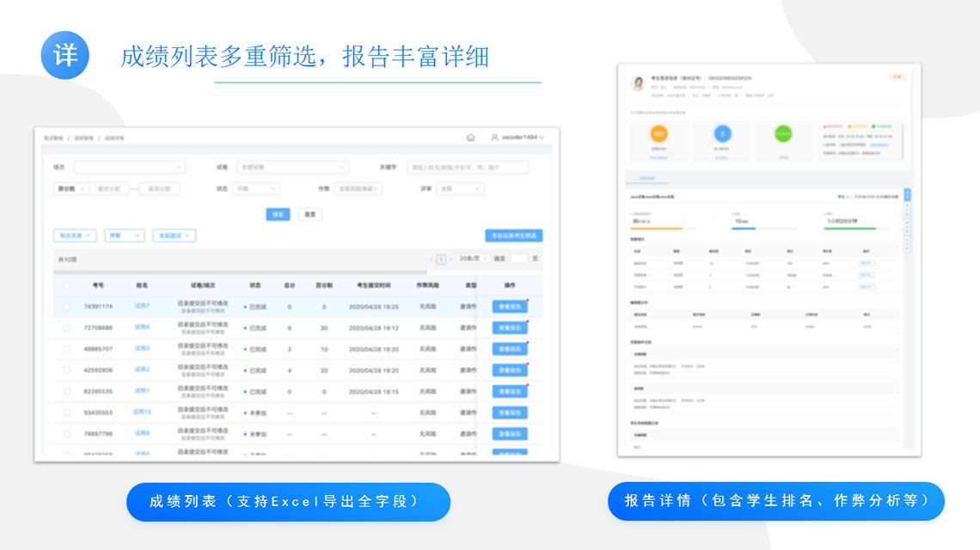Click the blue 搜索 button

(278, 214)
